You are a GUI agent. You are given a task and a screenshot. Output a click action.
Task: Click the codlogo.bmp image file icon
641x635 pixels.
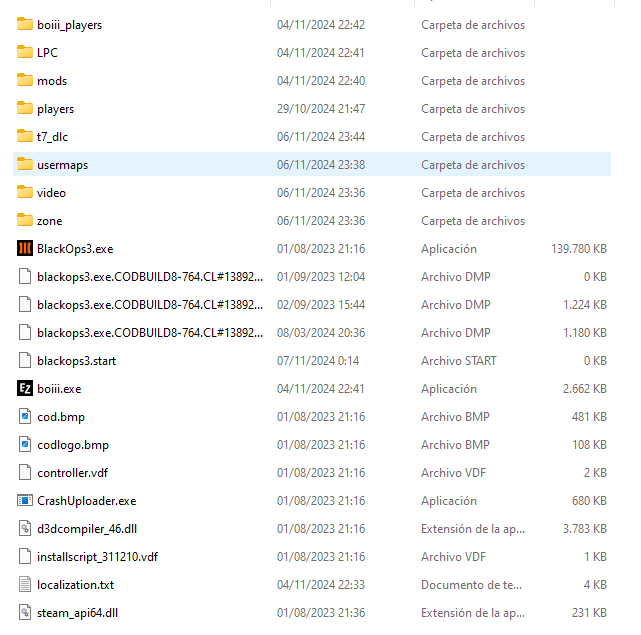click(25, 444)
